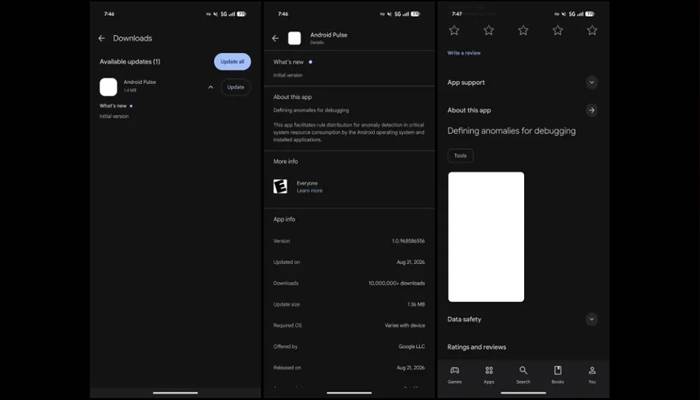Select the 10,000,000+ downloads value
The width and height of the screenshot is (700, 400).
tap(396, 283)
